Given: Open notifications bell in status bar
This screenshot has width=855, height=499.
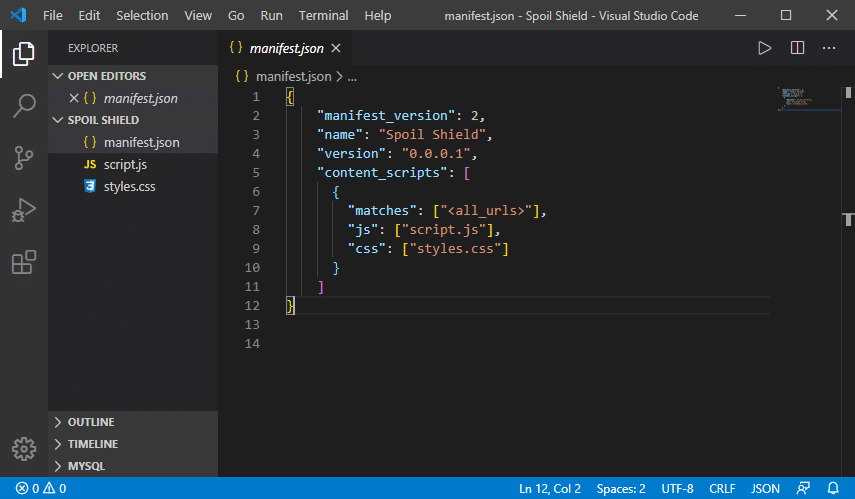Looking at the screenshot, I should pos(833,488).
